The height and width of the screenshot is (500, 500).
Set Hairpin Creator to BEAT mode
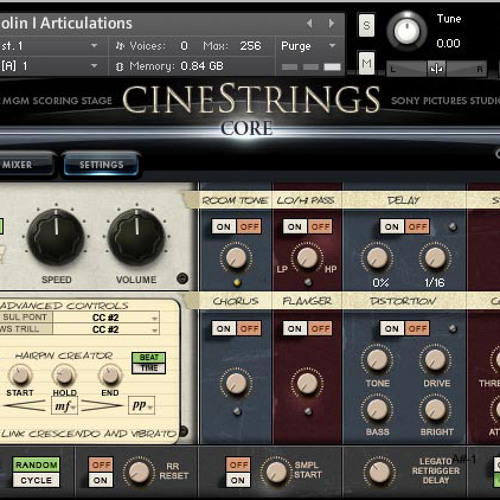(x=149, y=357)
